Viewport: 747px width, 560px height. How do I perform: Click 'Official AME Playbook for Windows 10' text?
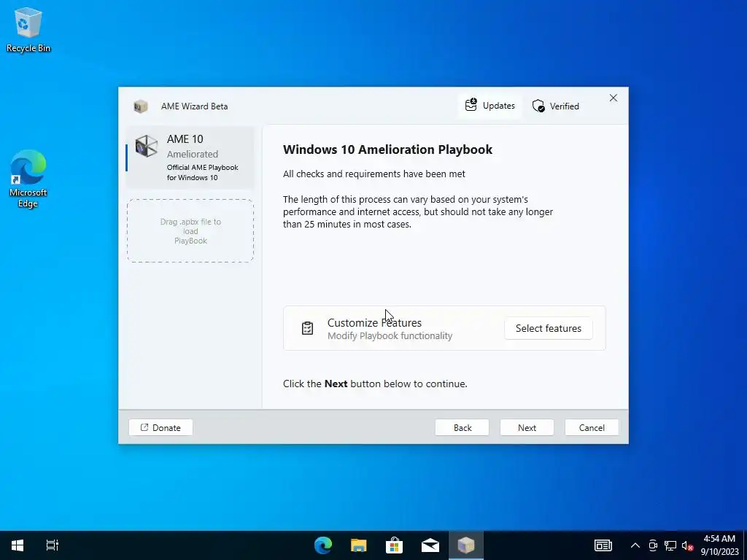[203, 172]
